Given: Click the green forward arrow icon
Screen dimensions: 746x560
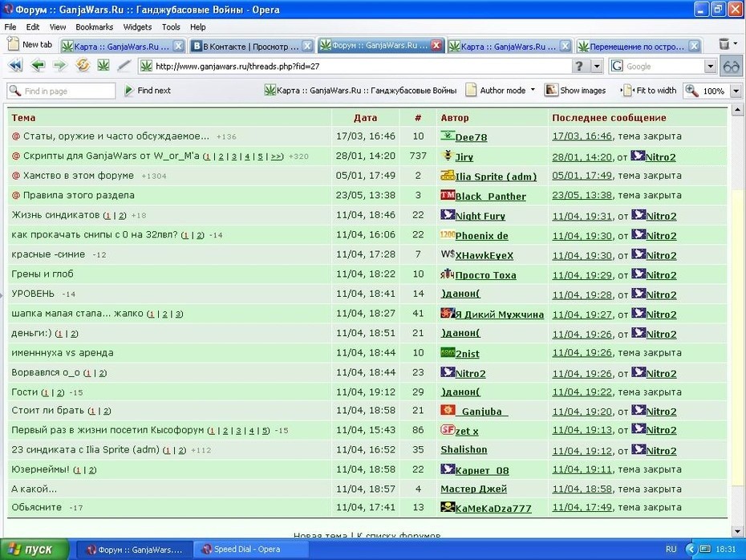Looking at the screenshot, I should coord(60,65).
